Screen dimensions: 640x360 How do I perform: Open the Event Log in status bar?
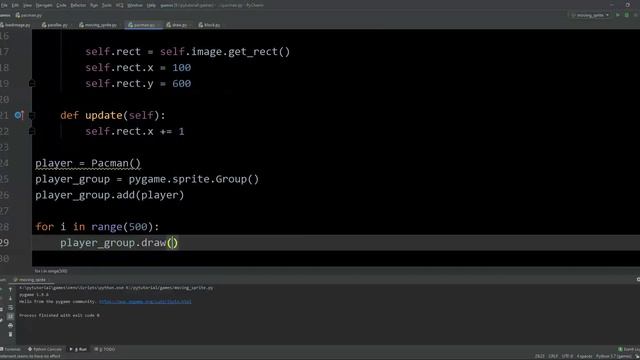[x=629, y=349]
